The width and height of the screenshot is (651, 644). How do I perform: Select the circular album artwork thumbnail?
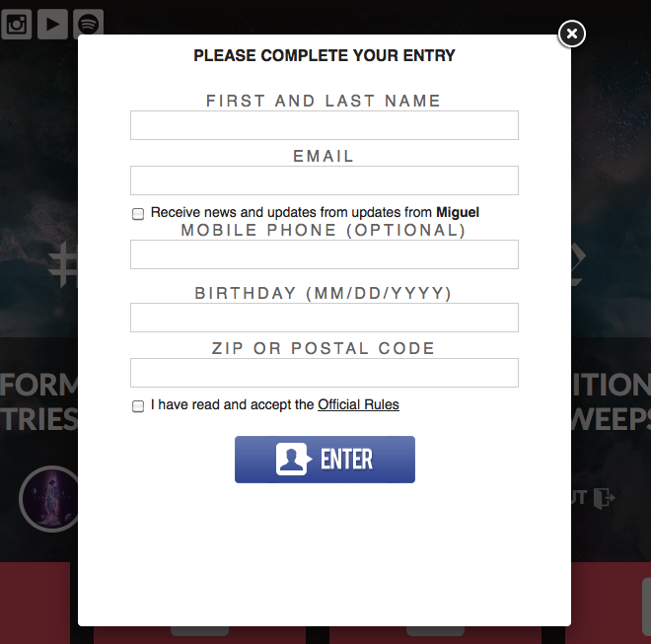click(x=49, y=499)
